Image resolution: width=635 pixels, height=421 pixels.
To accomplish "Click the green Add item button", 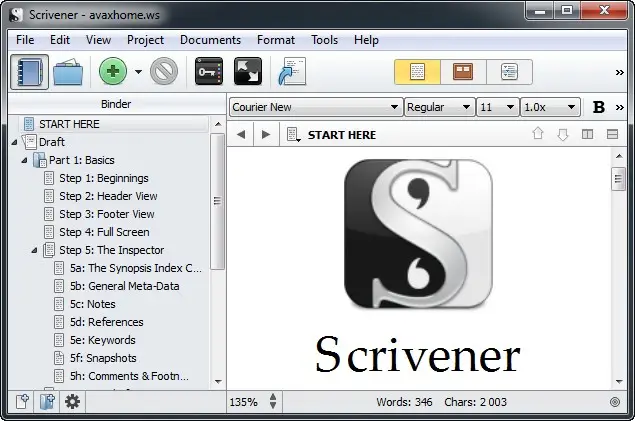I will pos(113,71).
